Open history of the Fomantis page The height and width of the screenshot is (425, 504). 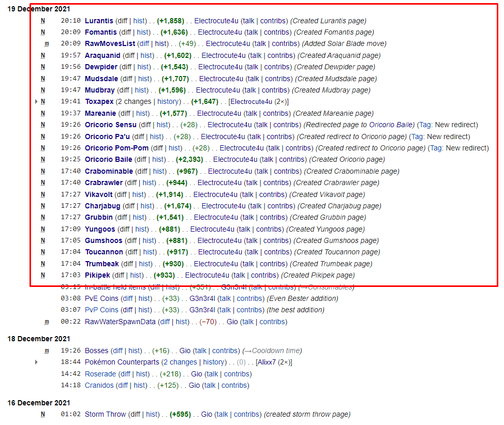pos(143,33)
